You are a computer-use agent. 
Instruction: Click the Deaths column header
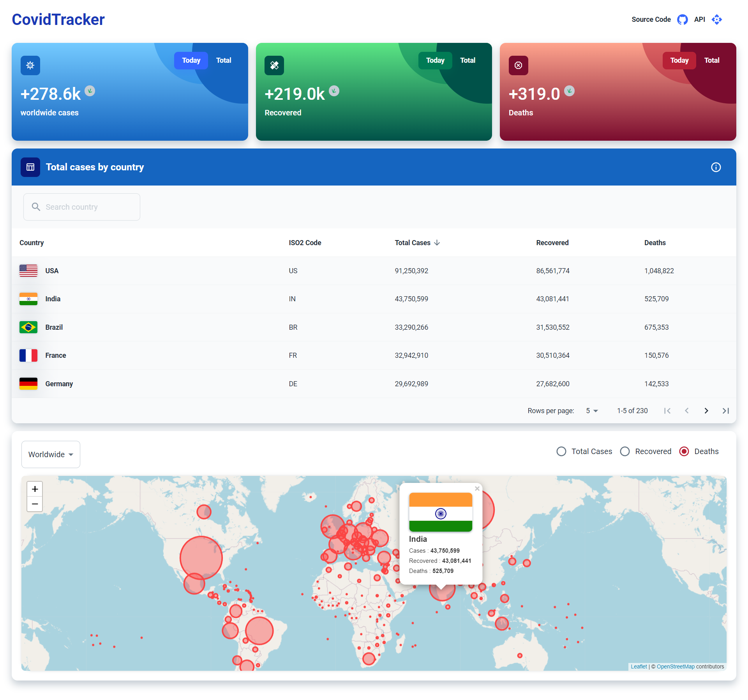pos(655,243)
